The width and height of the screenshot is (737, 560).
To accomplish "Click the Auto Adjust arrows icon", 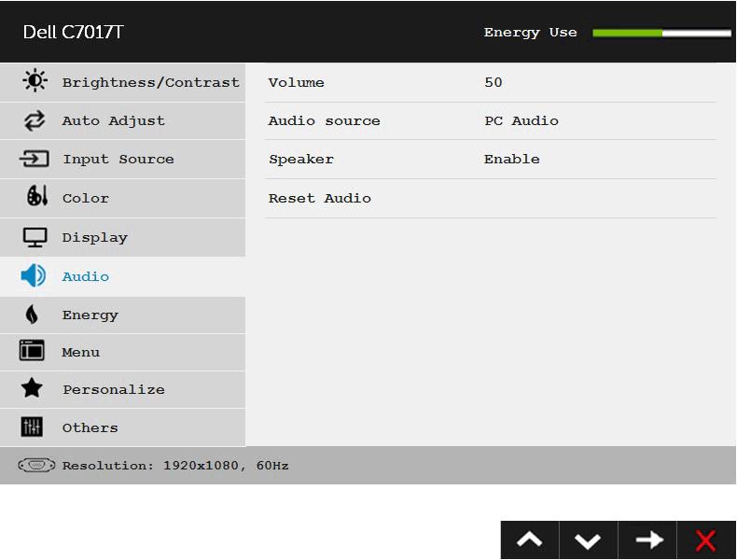I will 35,120.
